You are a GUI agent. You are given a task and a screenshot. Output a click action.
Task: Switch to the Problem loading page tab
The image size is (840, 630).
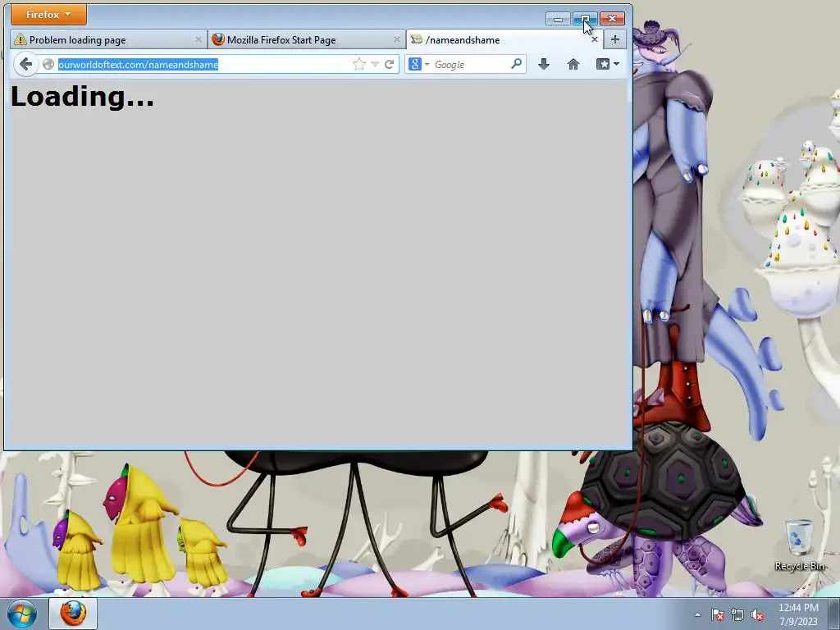pos(108,39)
